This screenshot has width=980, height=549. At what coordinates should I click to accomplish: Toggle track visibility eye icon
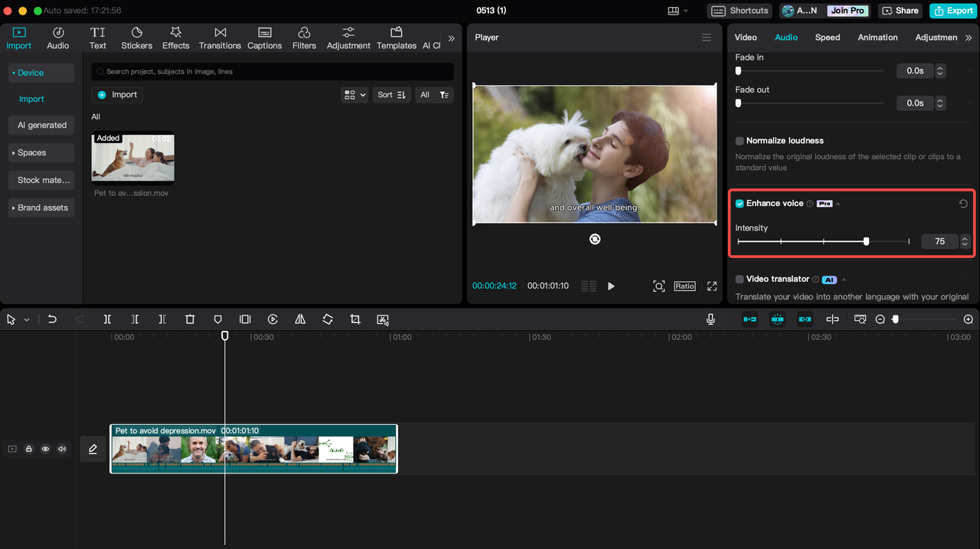(x=45, y=449)
